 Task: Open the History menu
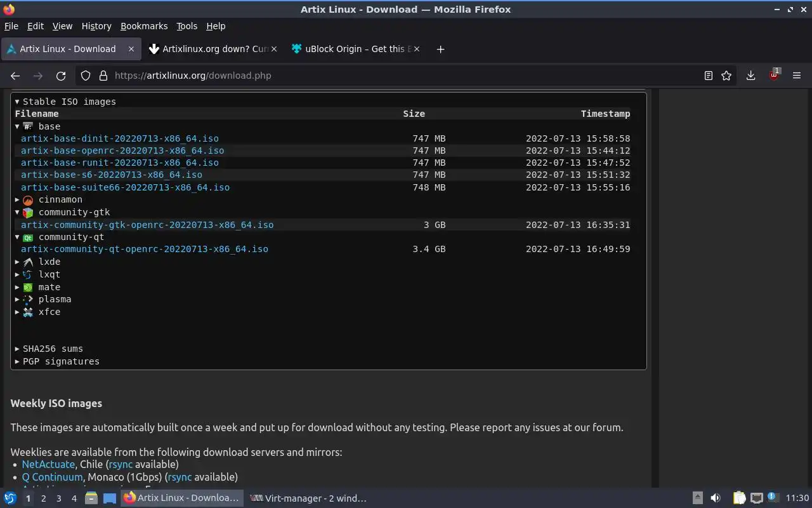[96, 26]
